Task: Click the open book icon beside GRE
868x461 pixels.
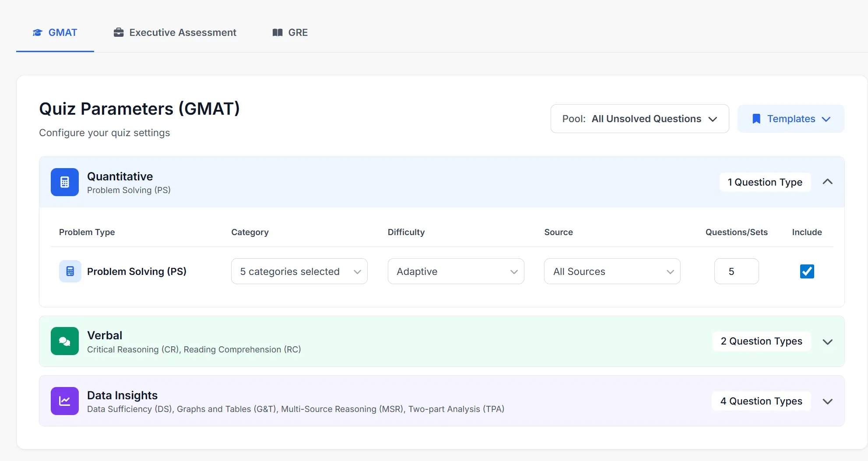Action: (x=278, y=33)
